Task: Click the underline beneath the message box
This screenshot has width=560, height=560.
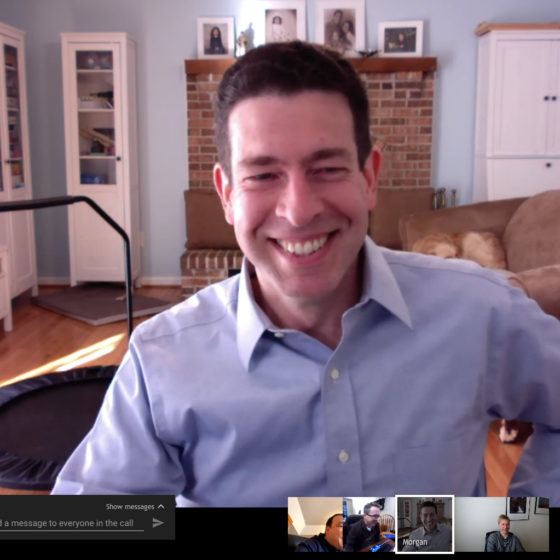Action: pos(72,530)
